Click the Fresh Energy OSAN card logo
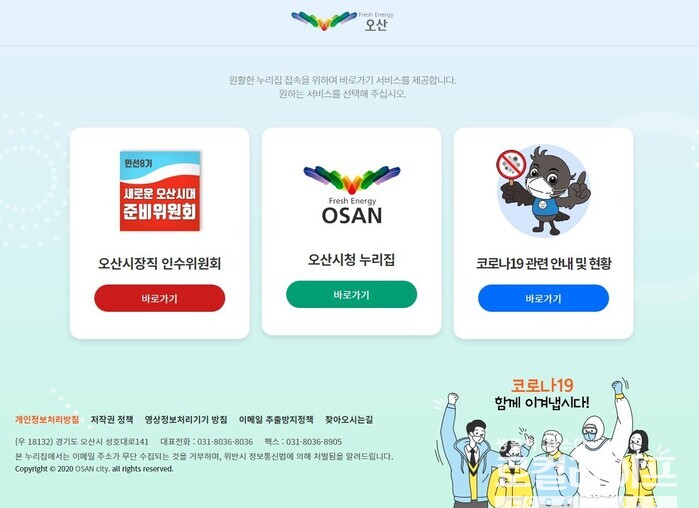 [352, 195]
